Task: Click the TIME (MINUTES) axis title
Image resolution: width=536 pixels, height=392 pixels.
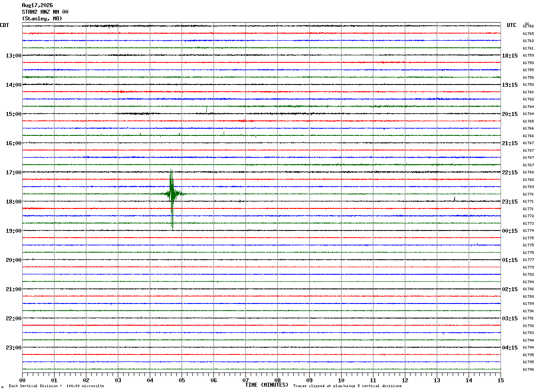Action: tap(267, 385)
